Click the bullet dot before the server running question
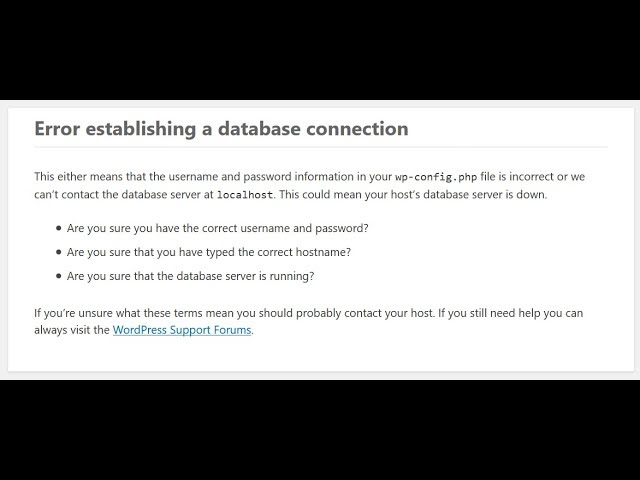 click(x=59, y=276)
